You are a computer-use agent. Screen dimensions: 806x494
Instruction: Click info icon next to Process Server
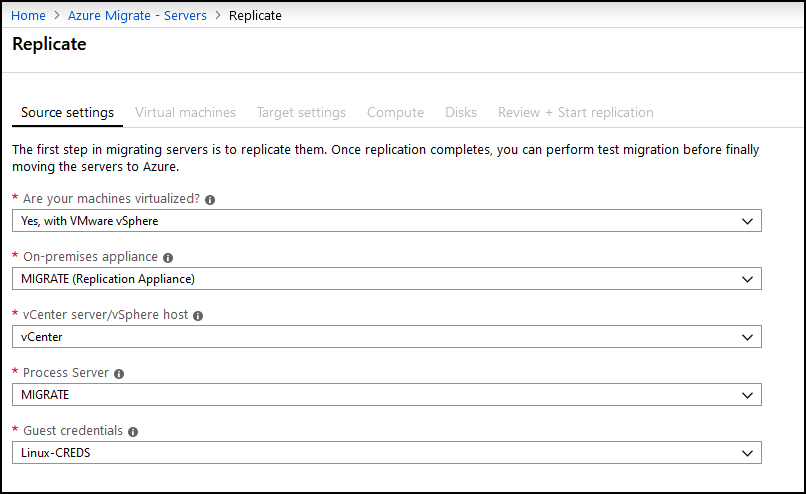point(119,374)
